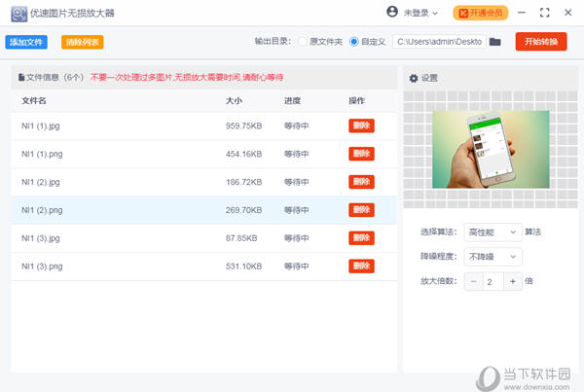Click 等待中 status of NI1 (1).jpg

[297, 125]
